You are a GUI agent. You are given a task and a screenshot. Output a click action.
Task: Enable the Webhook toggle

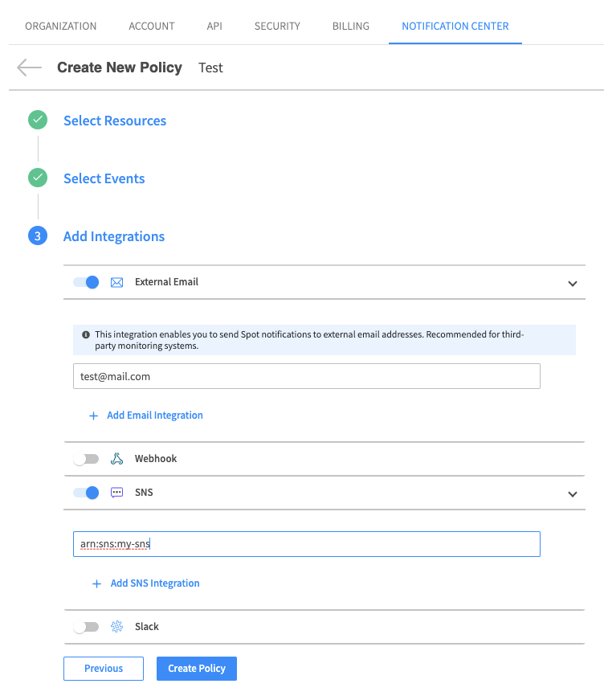click(x=86, y=459)
